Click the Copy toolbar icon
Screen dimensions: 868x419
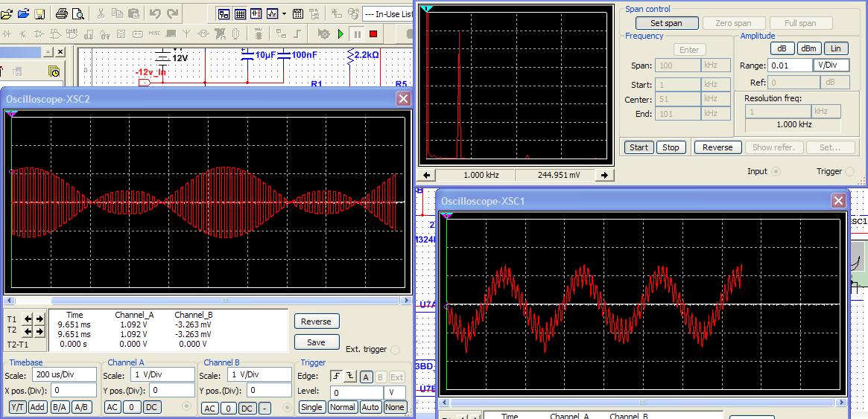[x=118, y=14]
